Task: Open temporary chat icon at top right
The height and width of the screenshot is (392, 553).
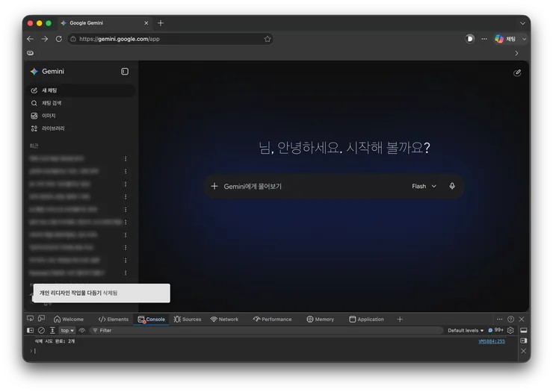Action: [517, 73]
